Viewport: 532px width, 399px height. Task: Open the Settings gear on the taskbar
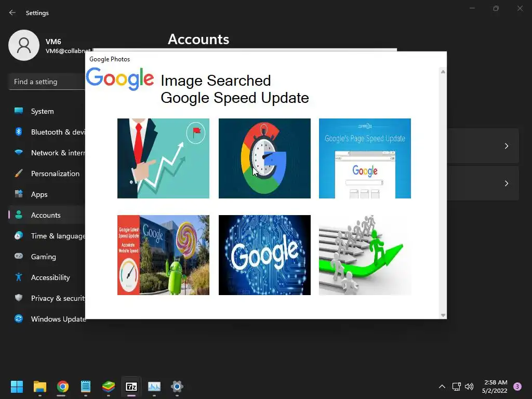(177, 387)
